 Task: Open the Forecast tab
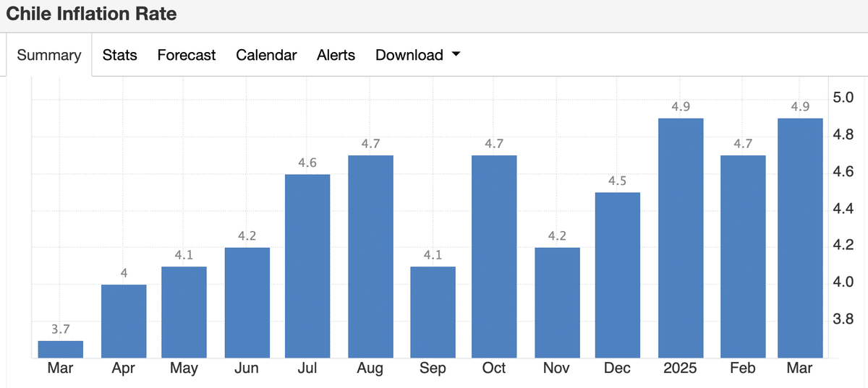click(x=187, y=56)
